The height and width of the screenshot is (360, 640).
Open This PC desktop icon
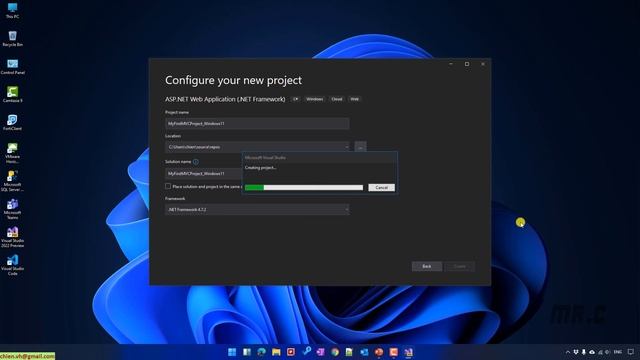pyautogui.click(x=12, y=10)
